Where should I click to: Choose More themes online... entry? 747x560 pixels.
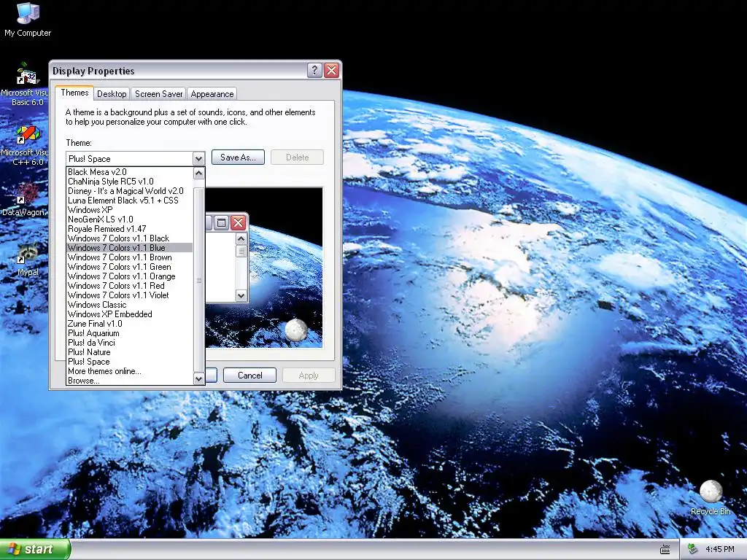click(130, 371)
